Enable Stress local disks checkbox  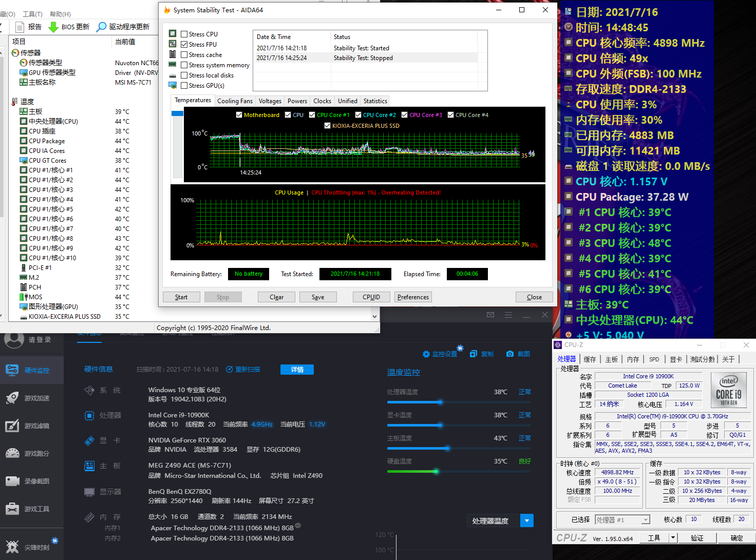click(184, 75)
